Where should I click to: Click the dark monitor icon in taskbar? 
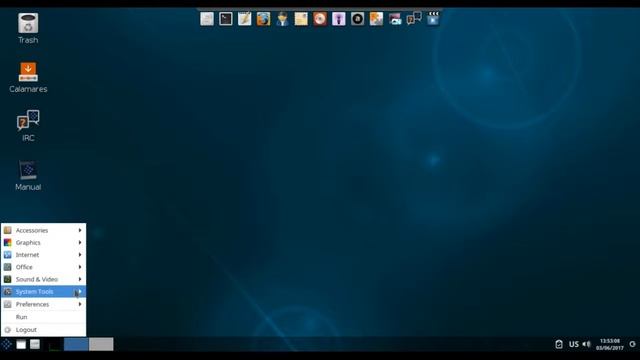point(54,345)
